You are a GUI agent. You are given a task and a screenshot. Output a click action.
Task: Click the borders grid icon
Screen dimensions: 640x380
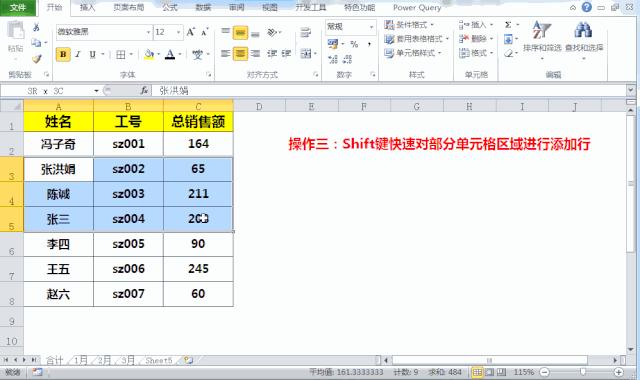[120, 54]
